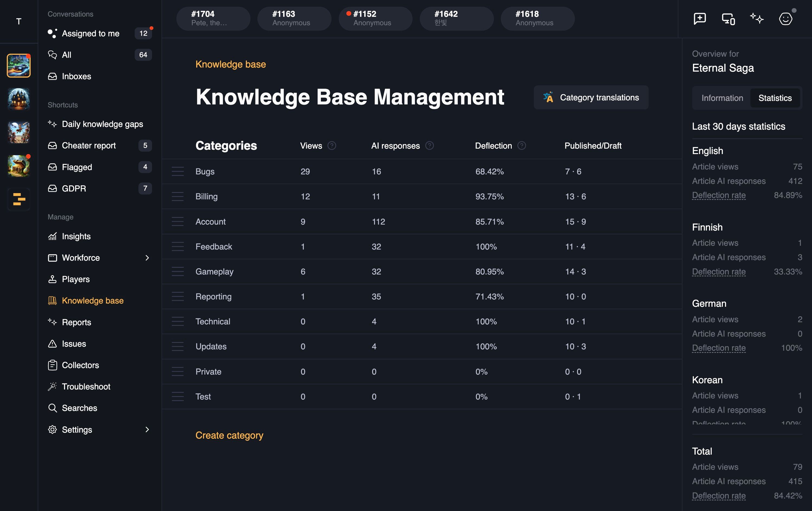
Task: Click the orange Helpshift-style logo icon in rail
Action: click(x=19, y=199)
